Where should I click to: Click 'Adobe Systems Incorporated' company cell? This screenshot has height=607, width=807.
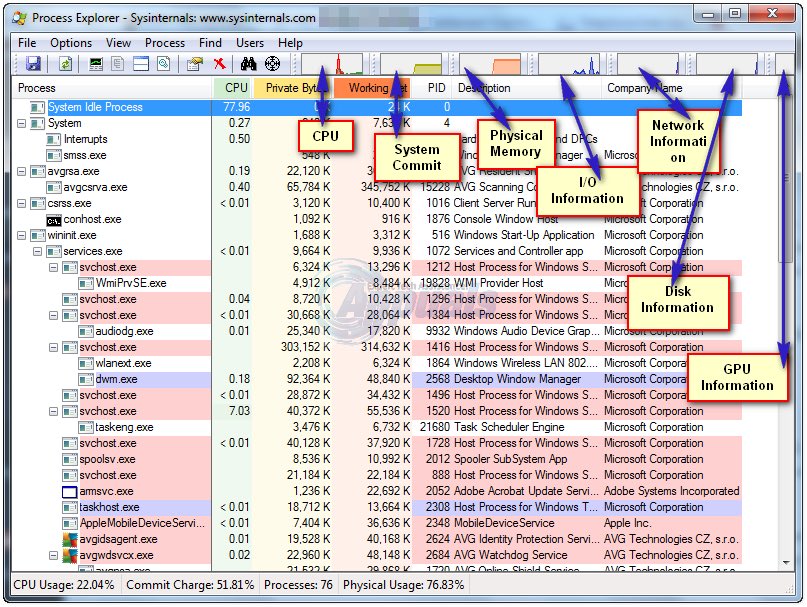click(x=672, y=491)
